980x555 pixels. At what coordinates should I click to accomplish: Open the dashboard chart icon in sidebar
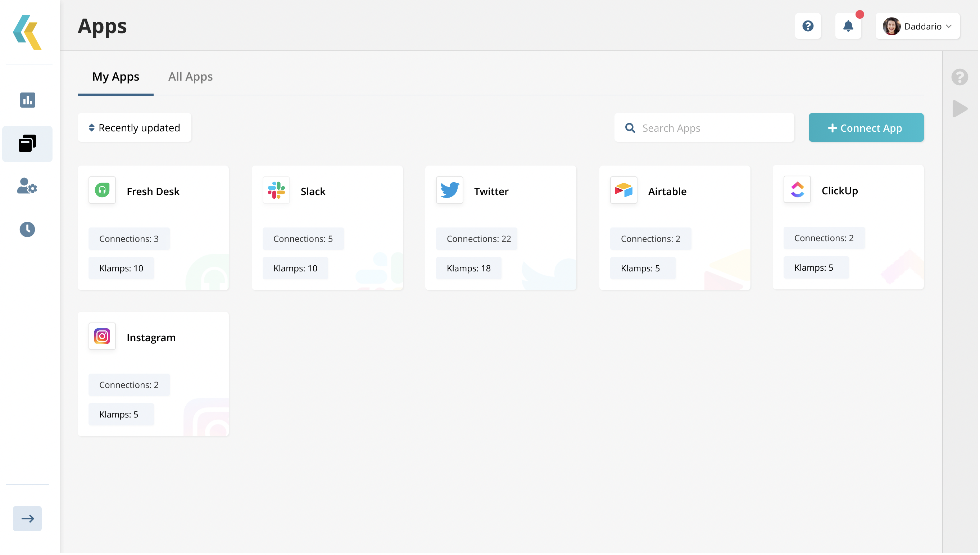27,100
